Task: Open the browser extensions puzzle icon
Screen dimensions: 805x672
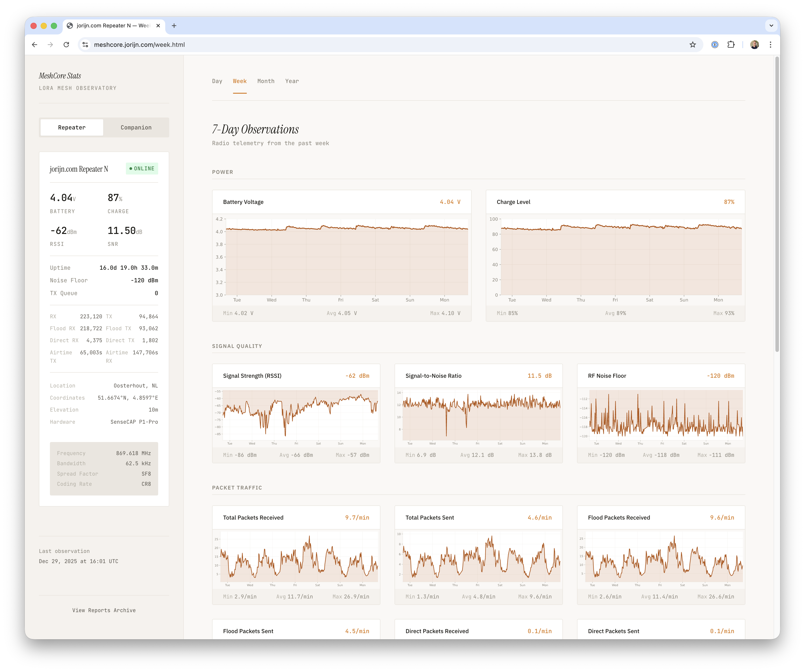Action: click(731, 44)
